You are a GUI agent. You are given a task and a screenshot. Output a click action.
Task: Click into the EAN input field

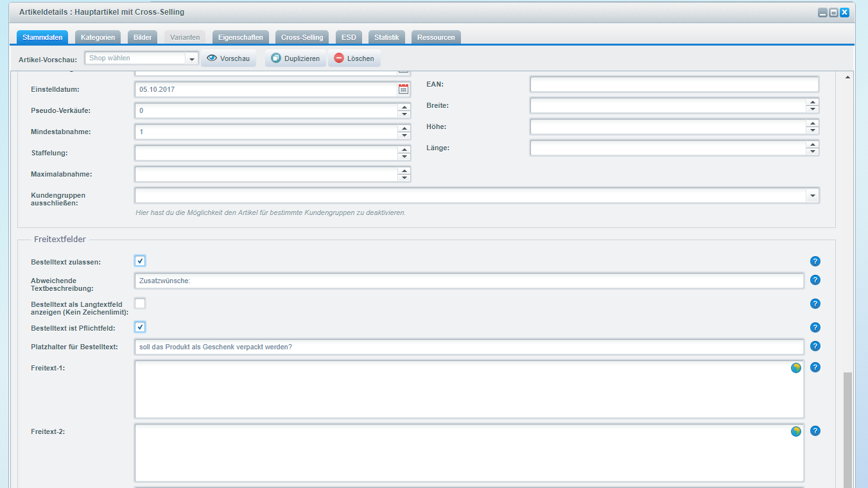click(x=674, y=84)
